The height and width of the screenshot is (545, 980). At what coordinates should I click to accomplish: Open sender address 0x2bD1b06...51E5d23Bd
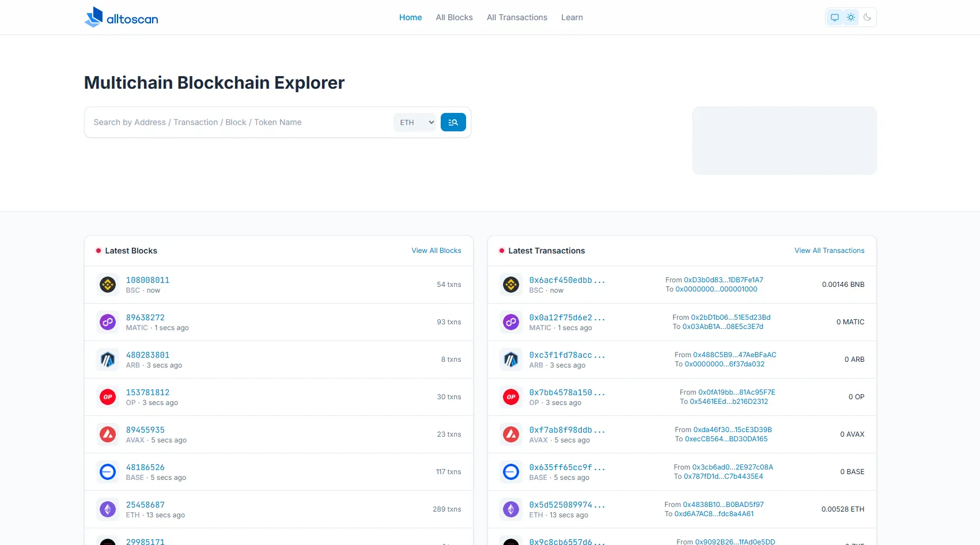click(731, 317)
